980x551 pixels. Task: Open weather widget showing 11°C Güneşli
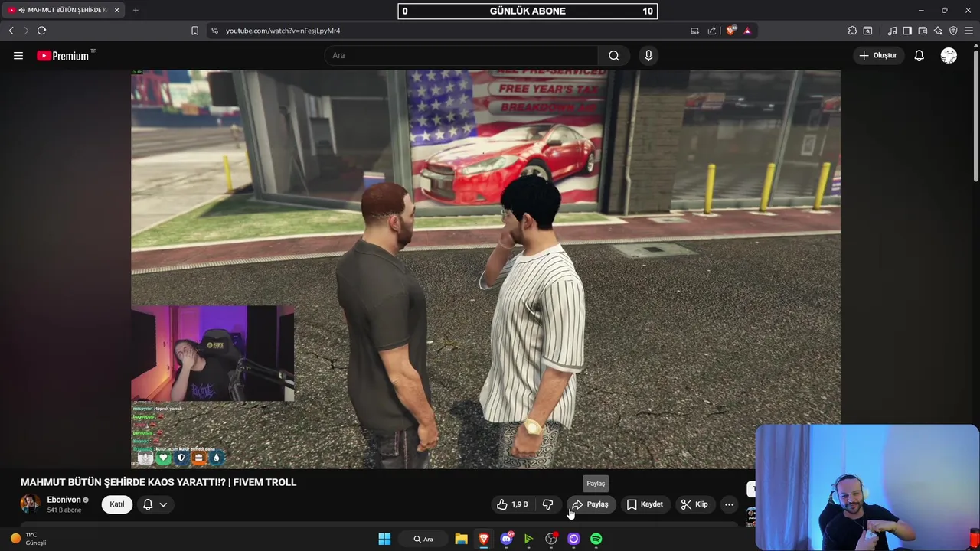pyautogui.click(x=29, y=539)
